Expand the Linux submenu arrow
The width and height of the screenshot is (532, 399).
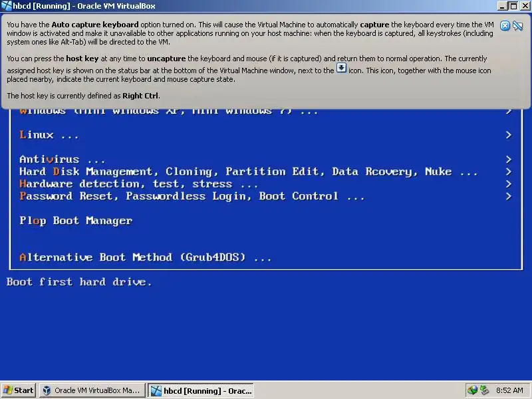[508, 135]
